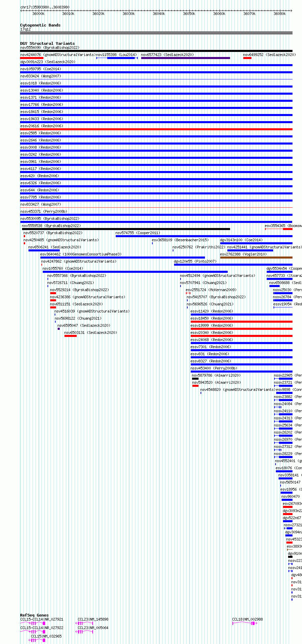Select the esv3554365 variant label

283,226
